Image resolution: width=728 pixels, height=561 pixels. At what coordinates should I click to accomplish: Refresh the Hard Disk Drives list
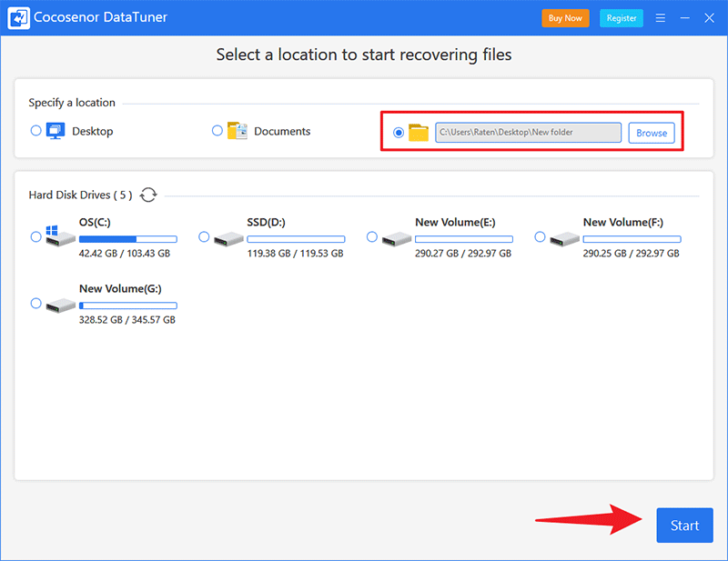(x=148, y=195)
